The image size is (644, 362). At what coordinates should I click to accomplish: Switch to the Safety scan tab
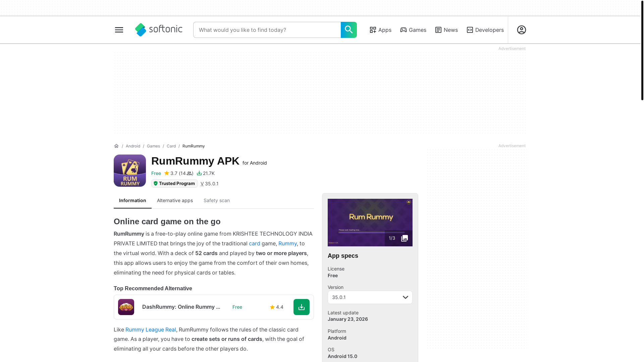click(x=217, y=200)
